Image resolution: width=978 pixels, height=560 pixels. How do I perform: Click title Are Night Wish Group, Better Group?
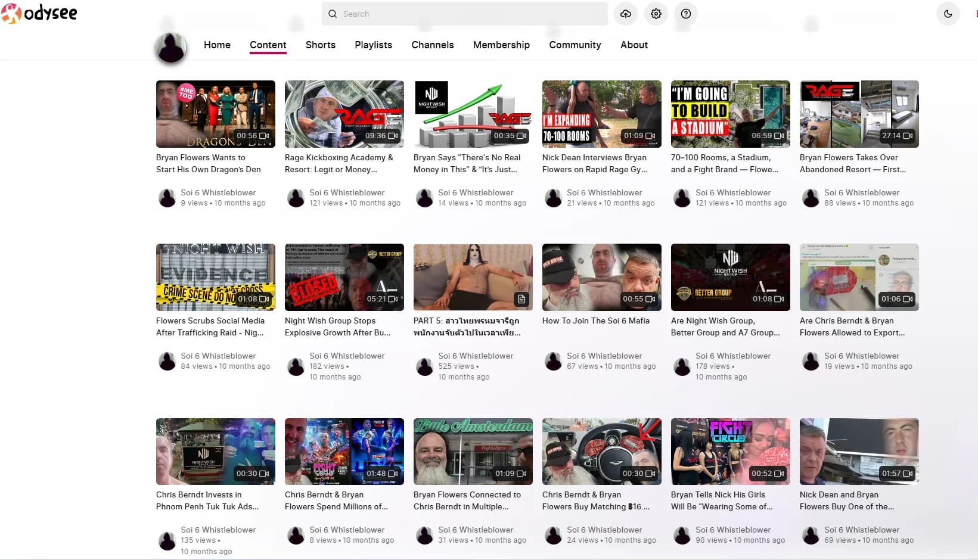(x=725, y=326)
